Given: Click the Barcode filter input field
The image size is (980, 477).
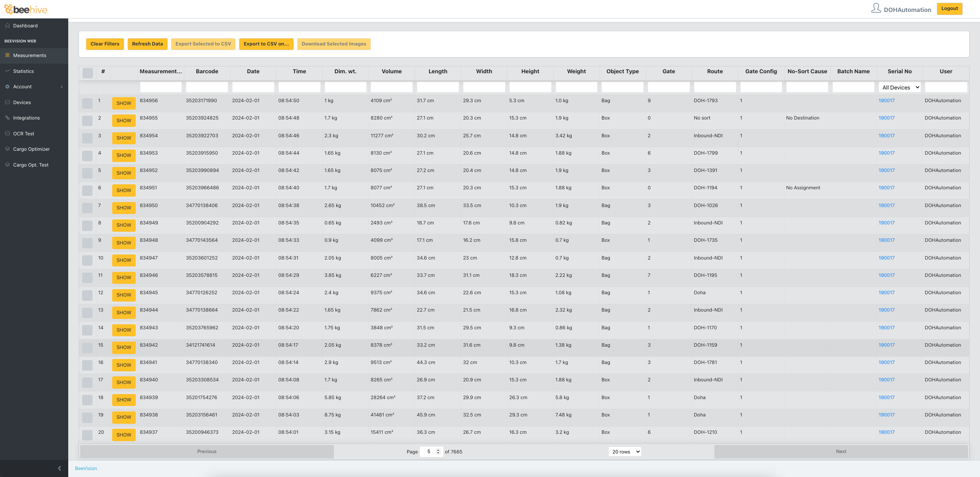Looking at the screenshot, I should [x=207, y=87].
